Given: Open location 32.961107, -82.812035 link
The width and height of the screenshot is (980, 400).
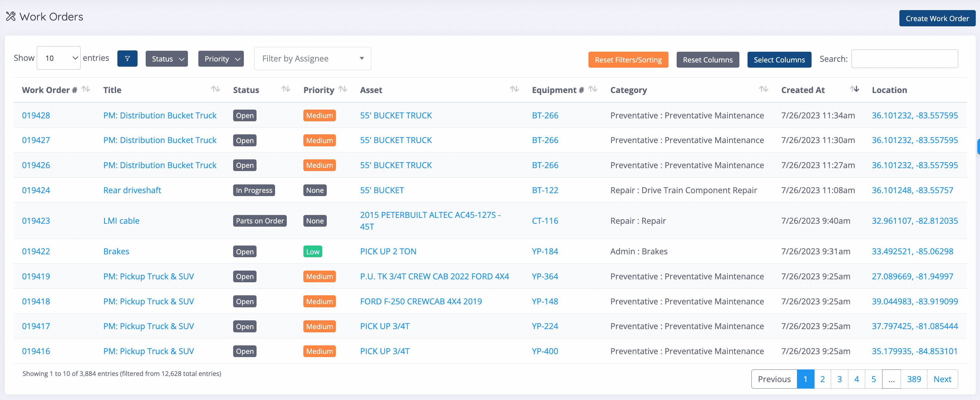Looking at the screenshot, I should (915, 221).
